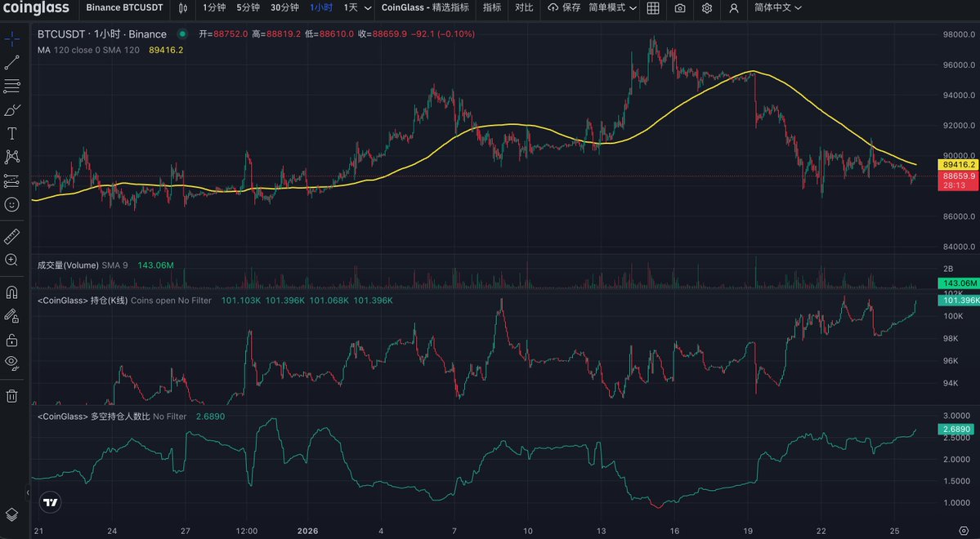Screen dimensions: 980x539
Task: Select the brush drawing tool
Action: [x=12, y=109]
